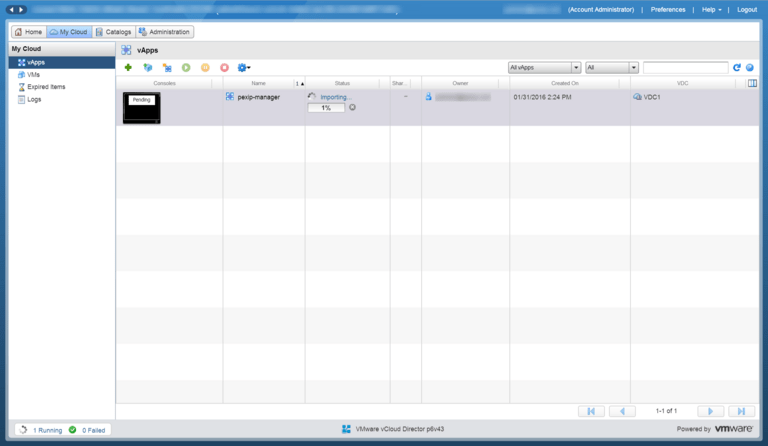This screenshot has height=446, width=768.
Task: Click Add vApp from Catalog icon
Action: coord(147,68)
